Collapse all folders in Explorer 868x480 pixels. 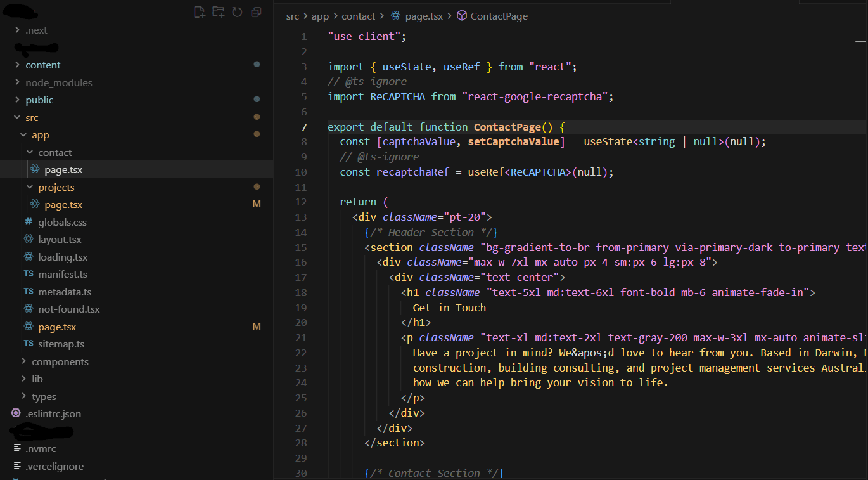256,12
